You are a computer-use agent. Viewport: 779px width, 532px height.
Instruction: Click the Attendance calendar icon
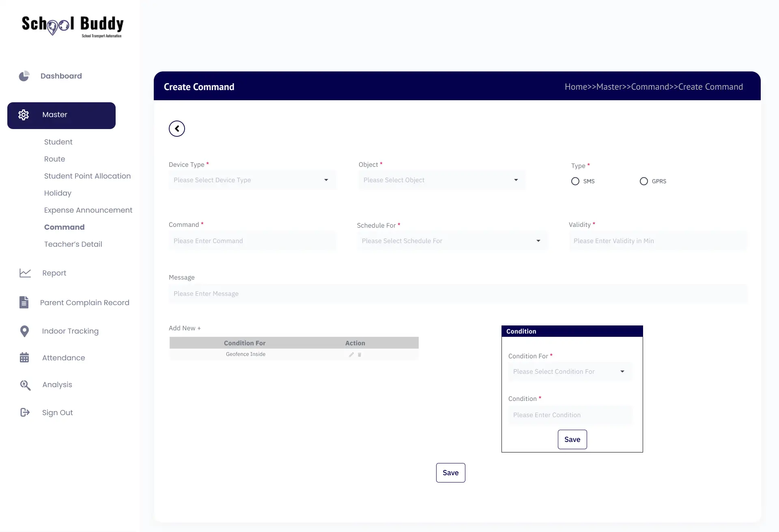coord(24,358)
